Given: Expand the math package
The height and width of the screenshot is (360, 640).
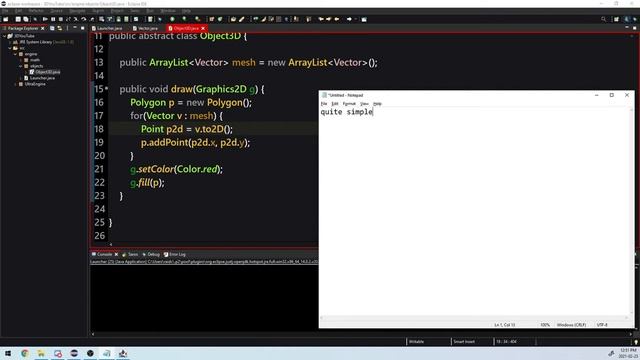Looking at the screenshot, I should click(x=21, y=60).
